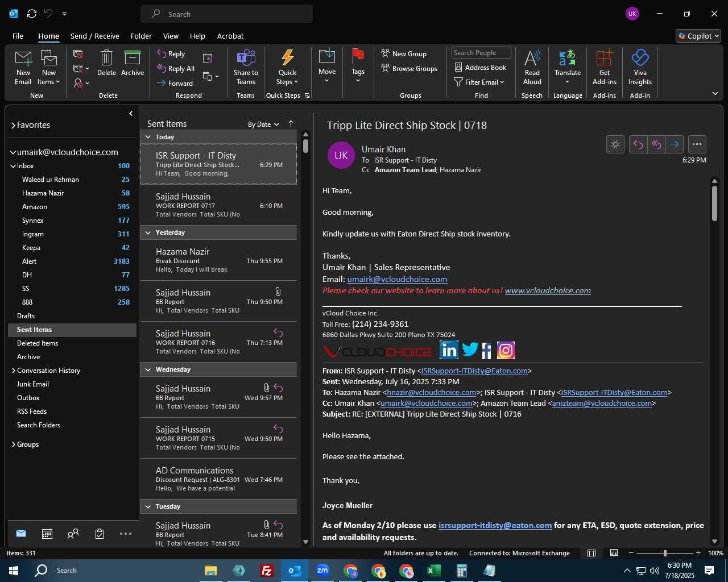This screenshot has width=728, height=582.
Task: Click the Read Aloud icon
Action: [x=532, y=58]
